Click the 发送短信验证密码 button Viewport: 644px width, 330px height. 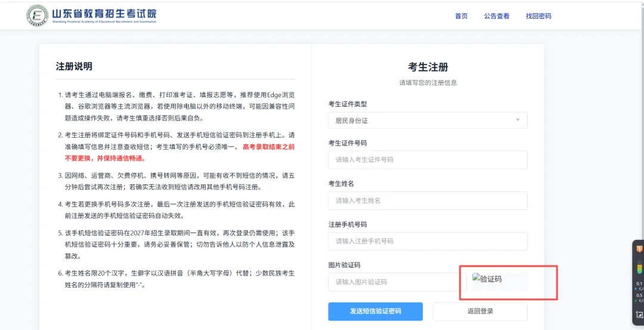coord(376,312)
